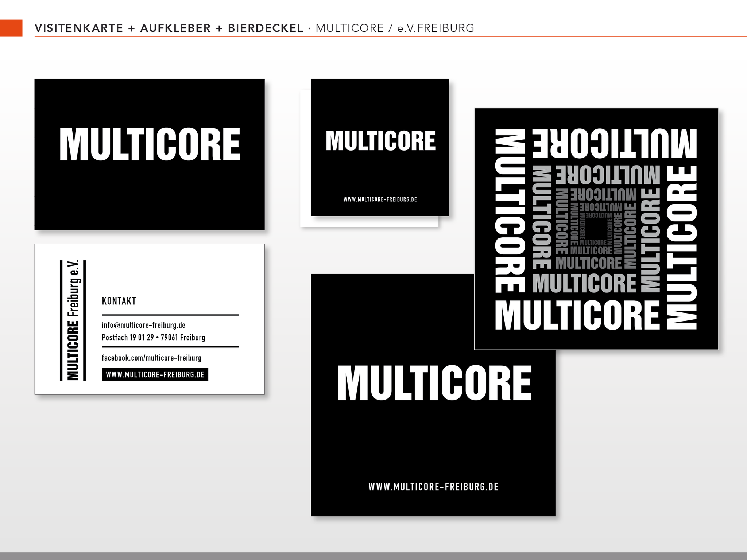Open the facebook.com/multicore-freiburg link
Image resolution: width=747 pixels, height=560 pixels.
pos(151,358)
